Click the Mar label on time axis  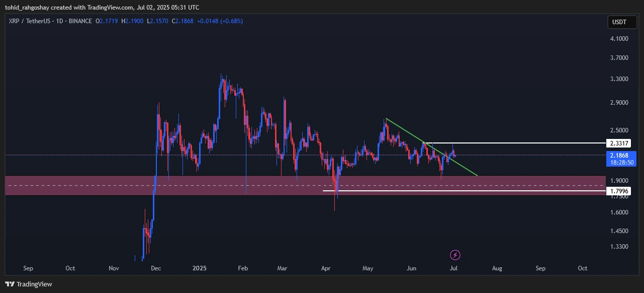[283, 268]
